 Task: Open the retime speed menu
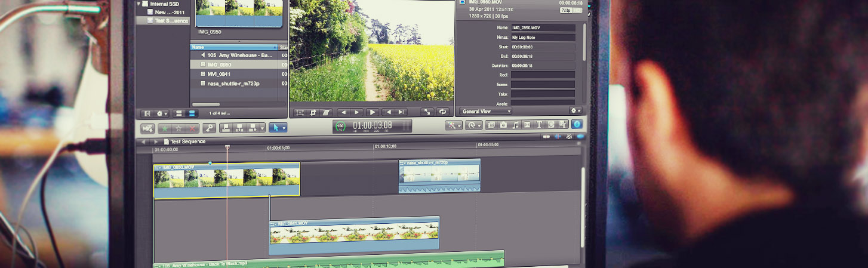coord(475,125)
